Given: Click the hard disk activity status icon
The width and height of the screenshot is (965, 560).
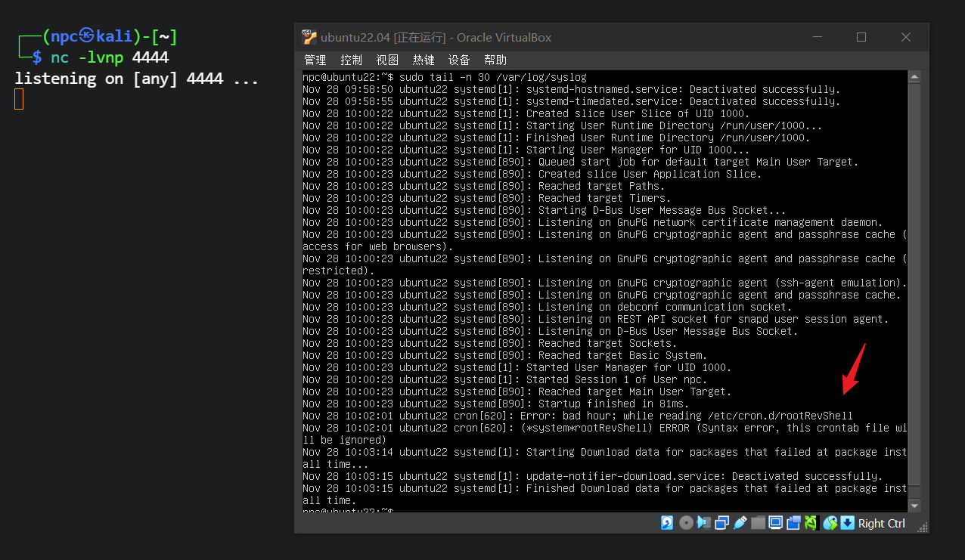Looking at the screenshot, I should point(668,523).
